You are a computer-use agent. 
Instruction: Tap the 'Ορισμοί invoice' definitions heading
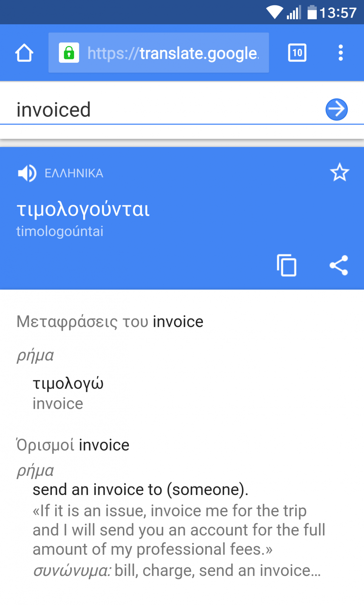[73, 445]
